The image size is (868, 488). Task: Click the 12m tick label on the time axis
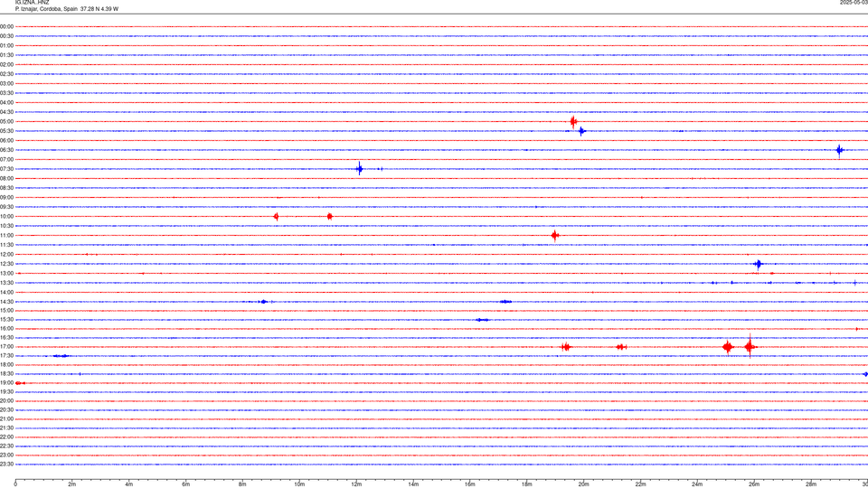tap(356, 484)
